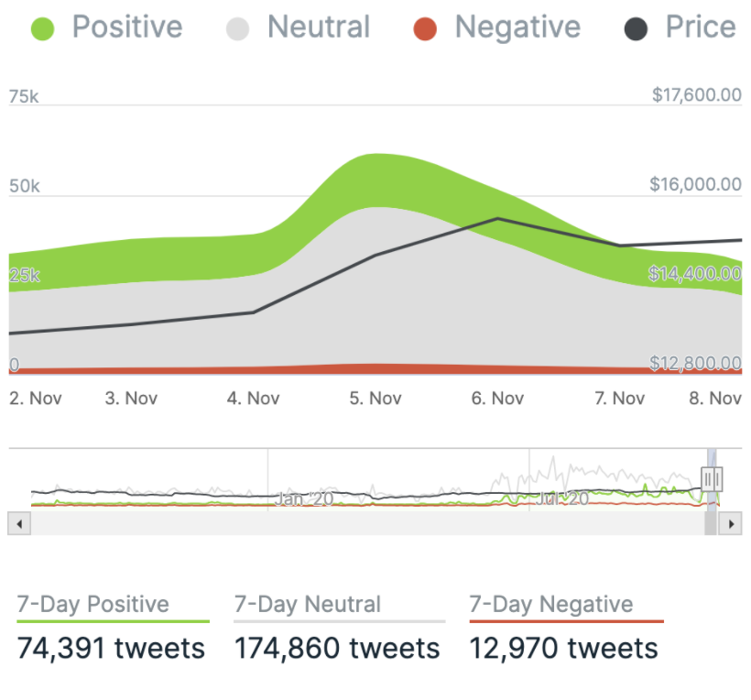The width and height of the screenshot is (751, 700).
Task: Click the navigator scrollbar track
Action: coord(366,524)
